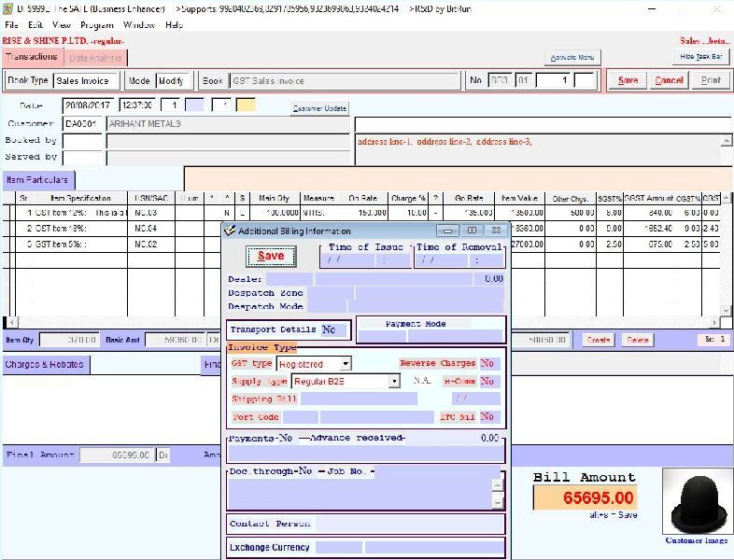
Task: Toggle the Reverse Charges No field
Action: click(x=488, y=363)
